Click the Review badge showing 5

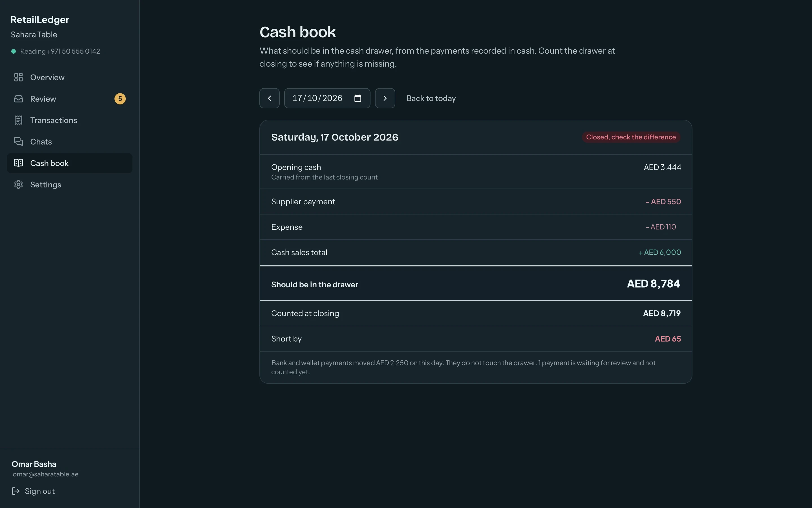point(120,99)
